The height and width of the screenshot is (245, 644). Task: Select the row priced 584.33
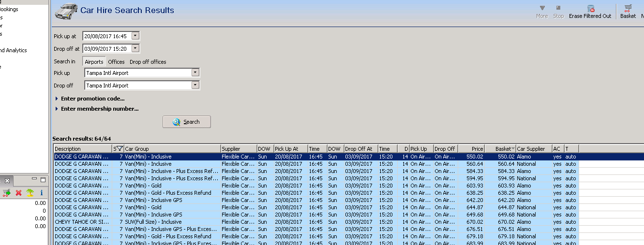(348, 171)
